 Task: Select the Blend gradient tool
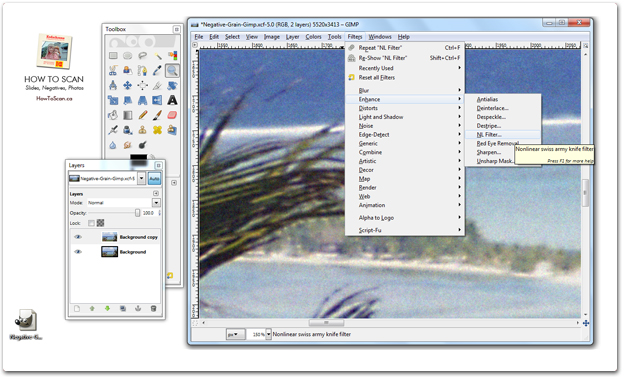128,115
